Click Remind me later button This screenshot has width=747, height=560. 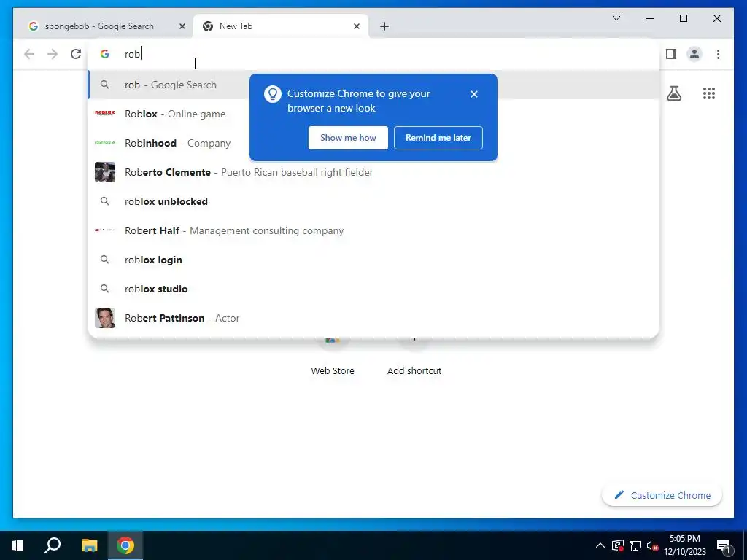(x=438, y=138)
